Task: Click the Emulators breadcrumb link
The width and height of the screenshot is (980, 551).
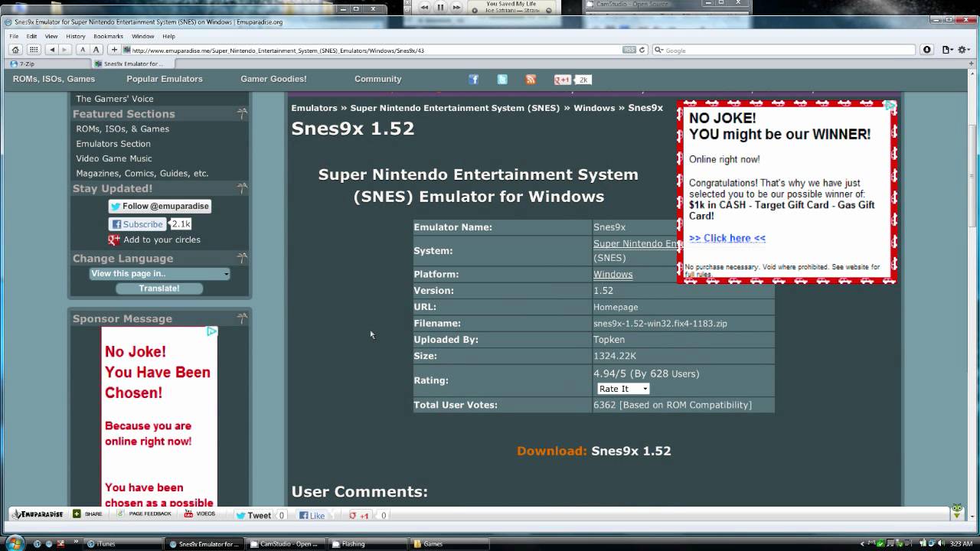Action: tap(314, 108)
